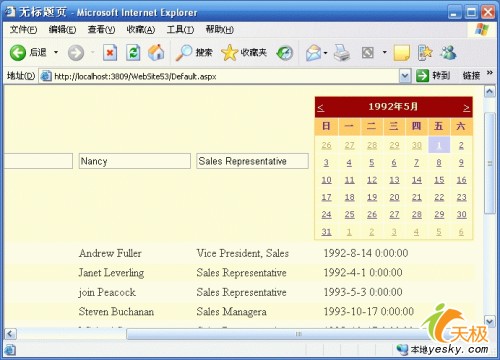Open History toolbar icon
This screenshot has height=360, width=500.
click(285, 53)
